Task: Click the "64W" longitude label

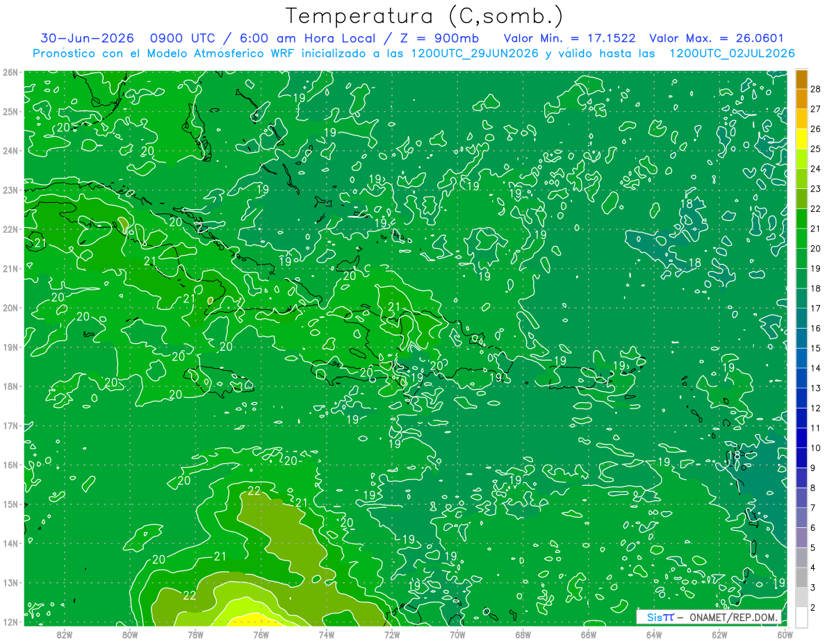Action: [x=654, y=634]
